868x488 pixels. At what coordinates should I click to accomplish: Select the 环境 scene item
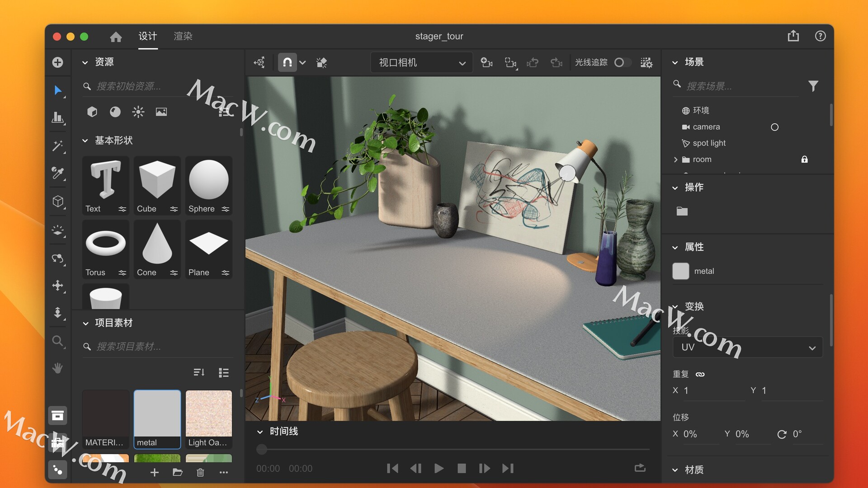(701, 111)
